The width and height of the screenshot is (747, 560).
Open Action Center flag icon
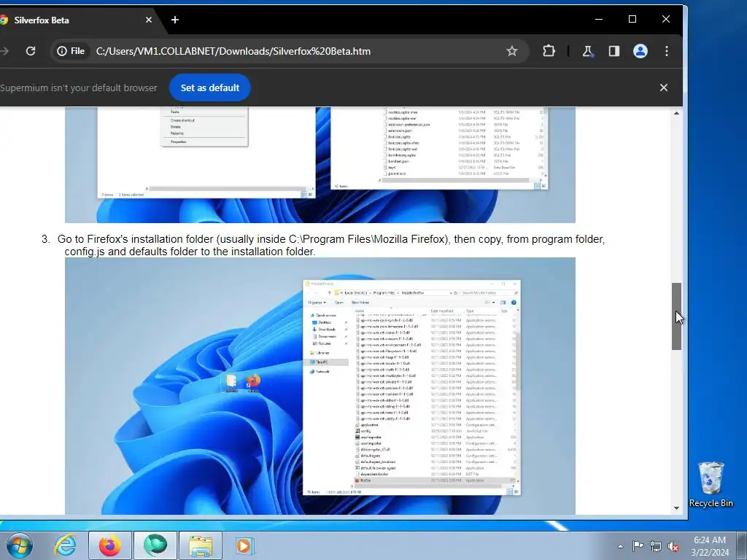pos(638,546)
